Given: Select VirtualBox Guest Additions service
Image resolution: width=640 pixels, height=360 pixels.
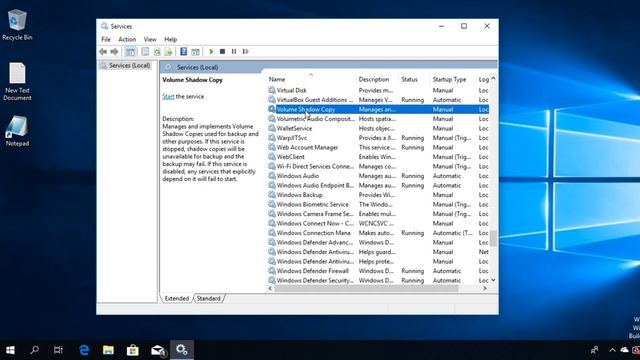Looking at the screenshot, I should [378, 100].
